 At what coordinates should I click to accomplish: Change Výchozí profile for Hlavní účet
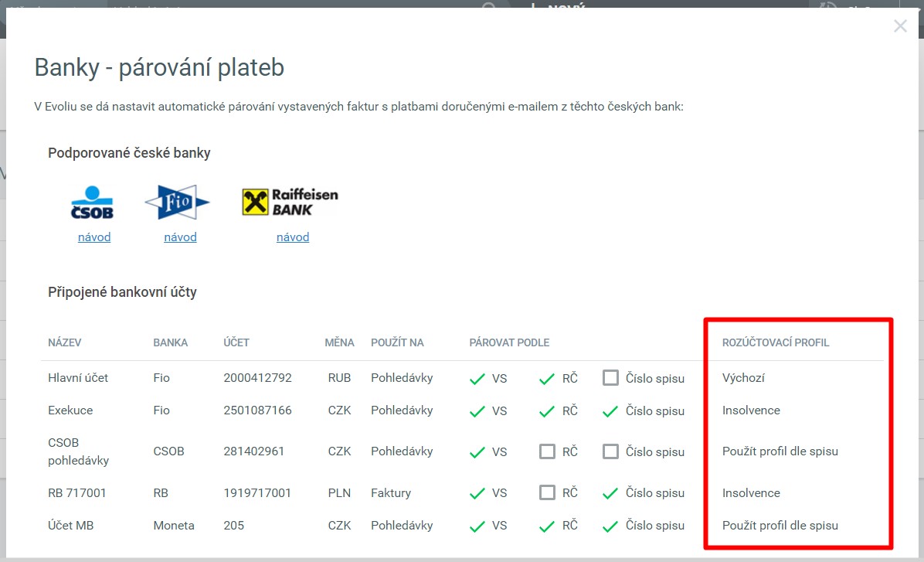[x=743, y=378]
